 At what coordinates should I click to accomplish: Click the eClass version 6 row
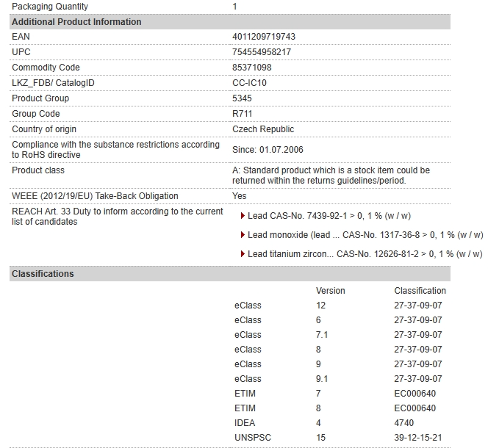[x=338, y=320]
